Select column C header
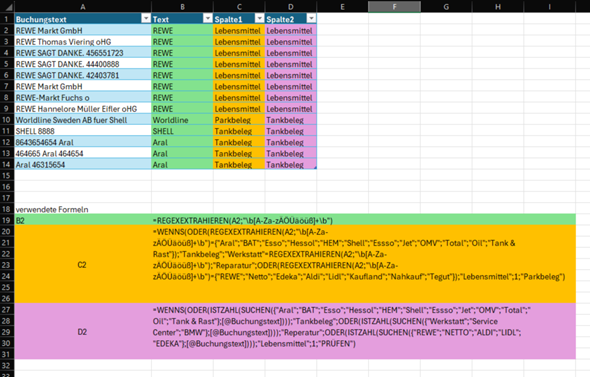The image size is (590, 377). click(x=239, y=7)
